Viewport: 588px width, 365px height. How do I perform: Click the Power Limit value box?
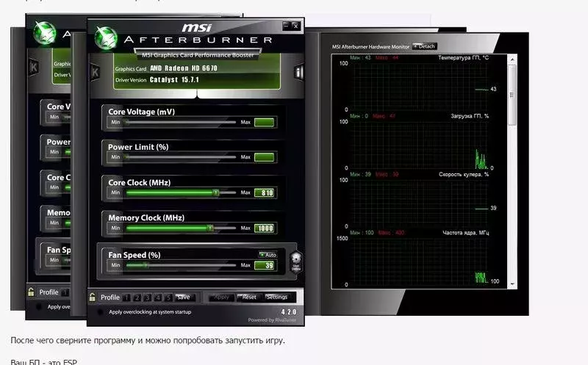pos(265,157)
